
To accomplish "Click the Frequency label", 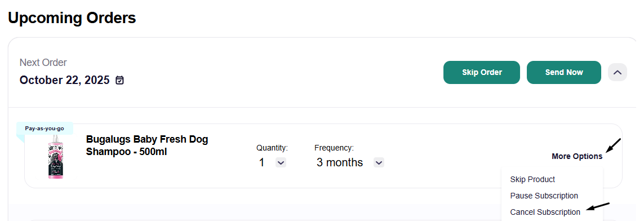I will click(x=334, y=148).
